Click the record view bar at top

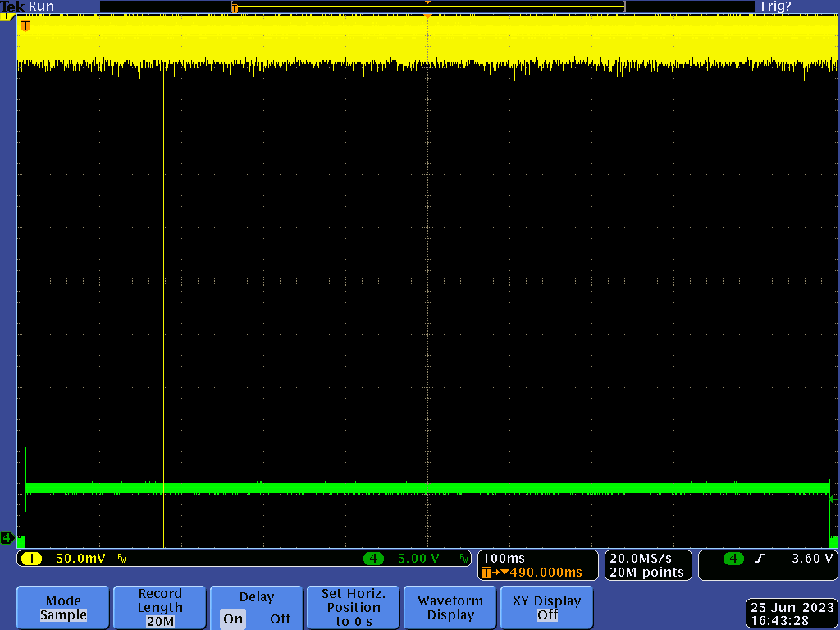(427, 7)
